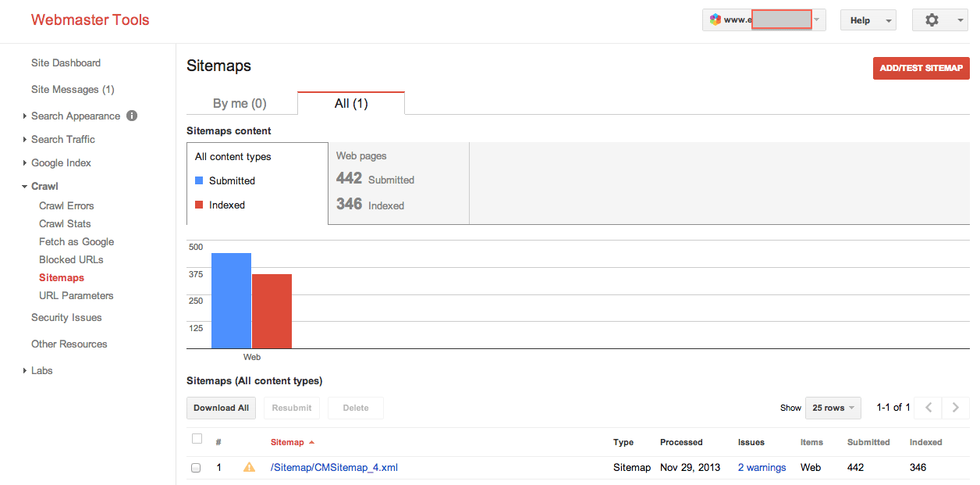Select the Web pages content tab
Viewport: 980px width, 485px height.
[x=398, y=183]
